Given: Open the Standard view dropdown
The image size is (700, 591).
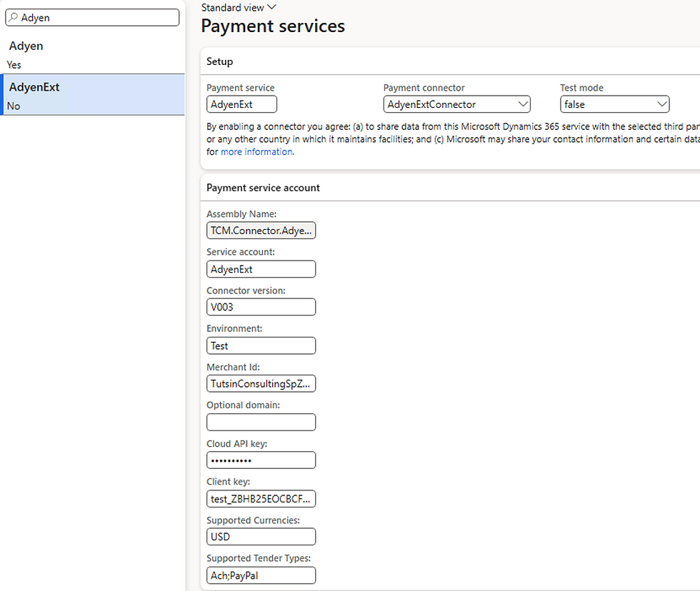Looking at the screenshot, I should 239,8.
